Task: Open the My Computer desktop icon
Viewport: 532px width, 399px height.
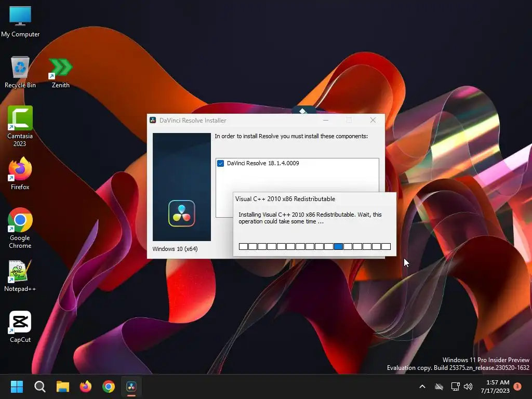Action: click(x=20, y=21)
